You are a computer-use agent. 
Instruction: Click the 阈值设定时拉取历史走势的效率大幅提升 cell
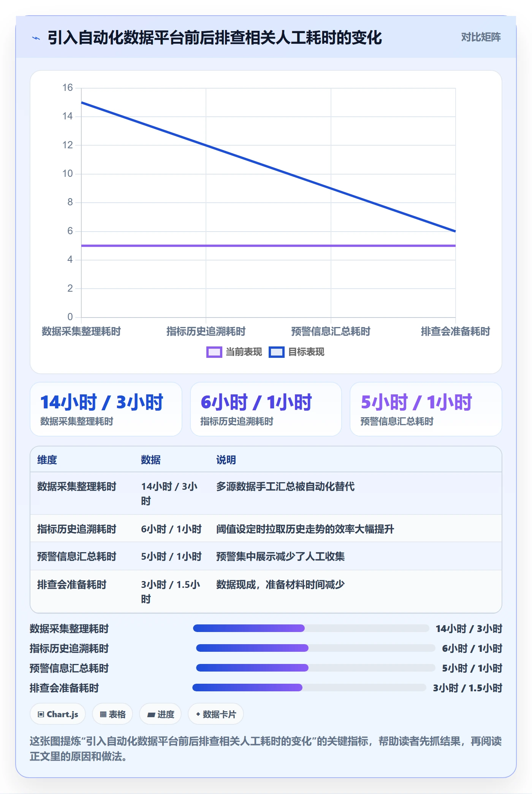tap(305, 529)
